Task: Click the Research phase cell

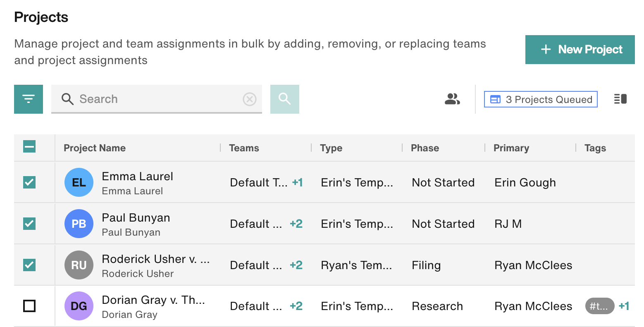Action: click(x=437, y=306)
